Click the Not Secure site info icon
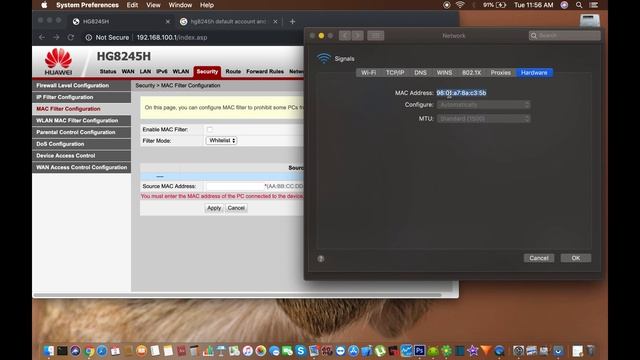The width and height of the screenshot is (640, 360). point(89,37)
